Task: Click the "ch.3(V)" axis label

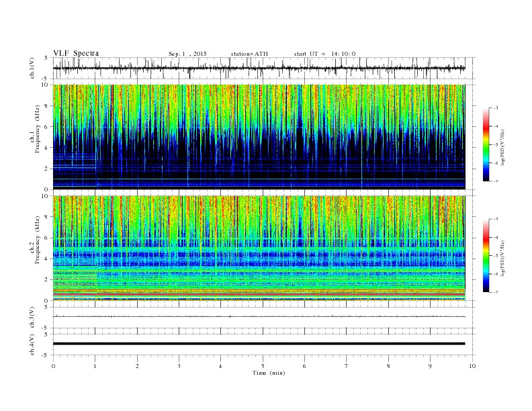Action: 32,318
